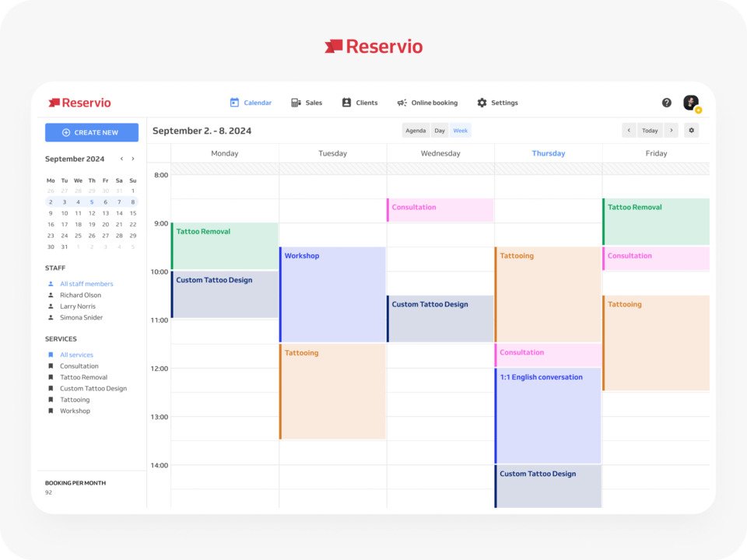The height and width of the screenshot is (560, 747).
Task: Go to next week arrow
Action: pos(671,131)
